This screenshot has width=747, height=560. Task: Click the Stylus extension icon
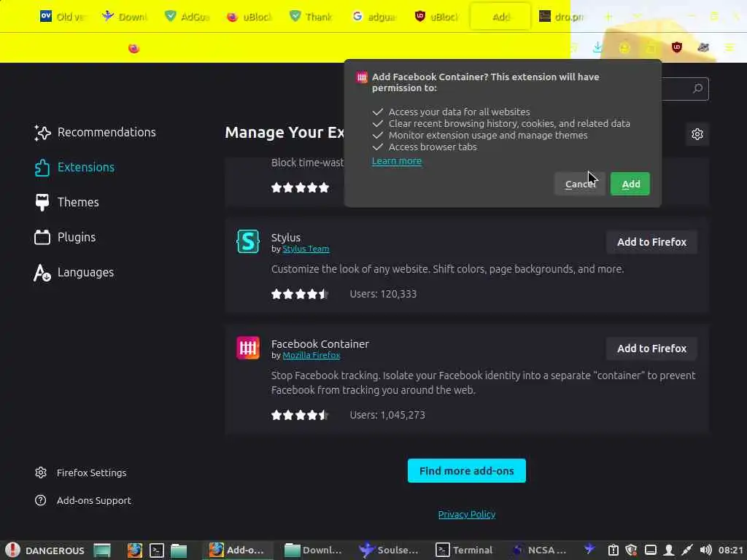coord(248,241)
